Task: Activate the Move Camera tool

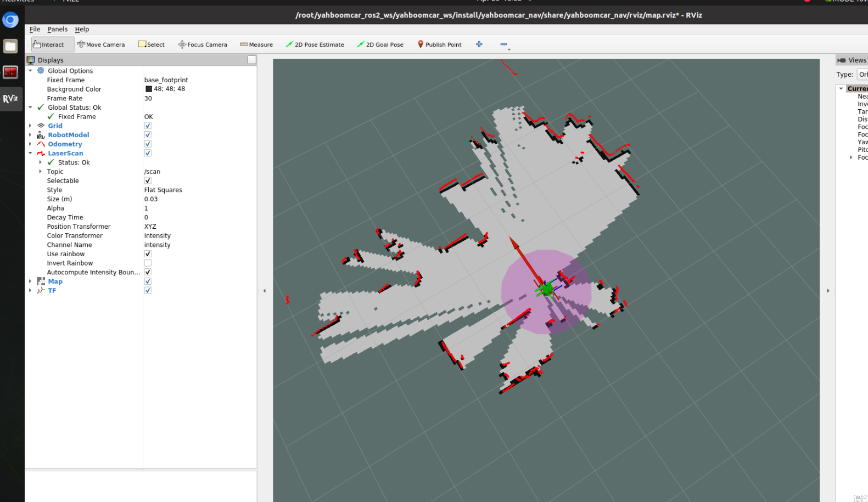Action: point(101,44)
